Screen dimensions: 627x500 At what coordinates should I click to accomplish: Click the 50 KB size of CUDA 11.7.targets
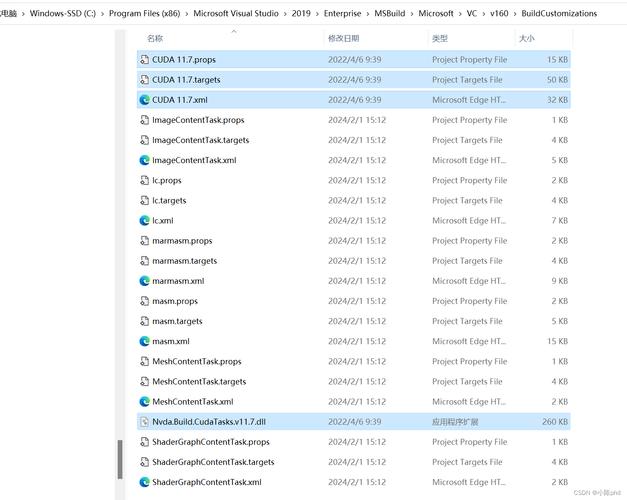(557, 80)
